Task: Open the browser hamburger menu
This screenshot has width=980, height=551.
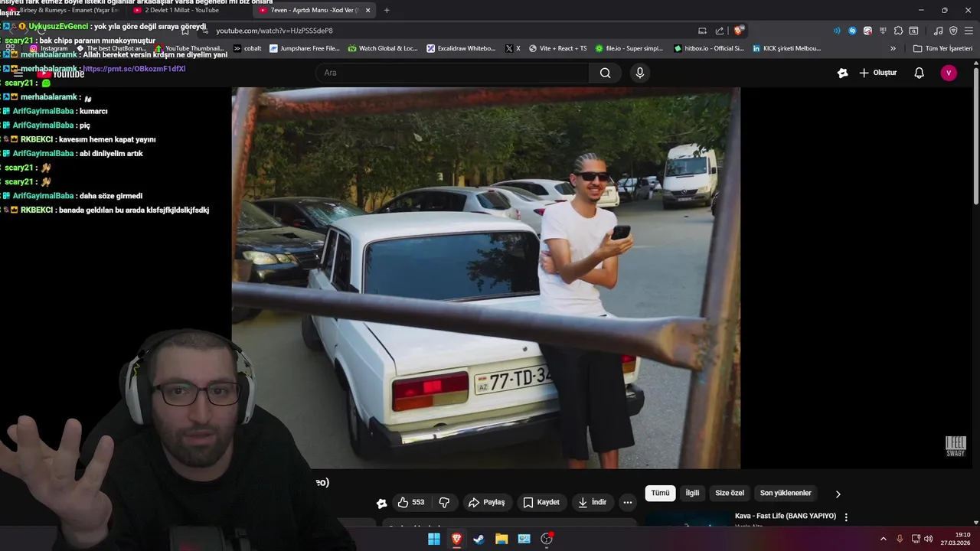Action: 969,31
